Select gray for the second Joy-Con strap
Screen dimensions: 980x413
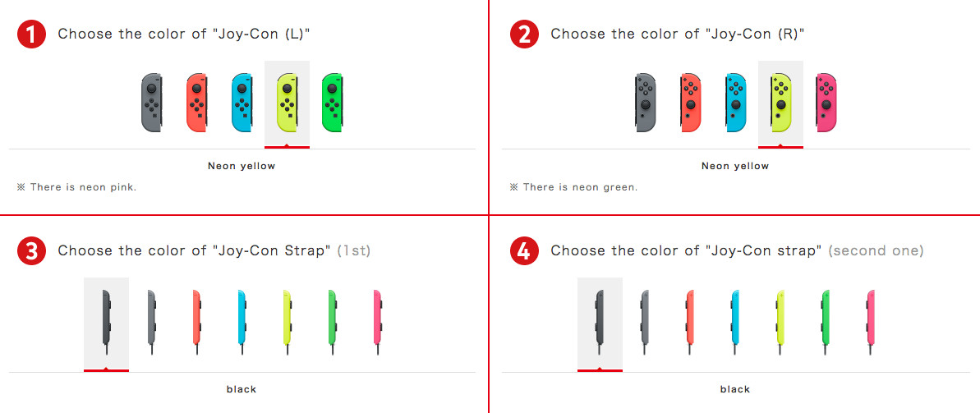[645, 323]
